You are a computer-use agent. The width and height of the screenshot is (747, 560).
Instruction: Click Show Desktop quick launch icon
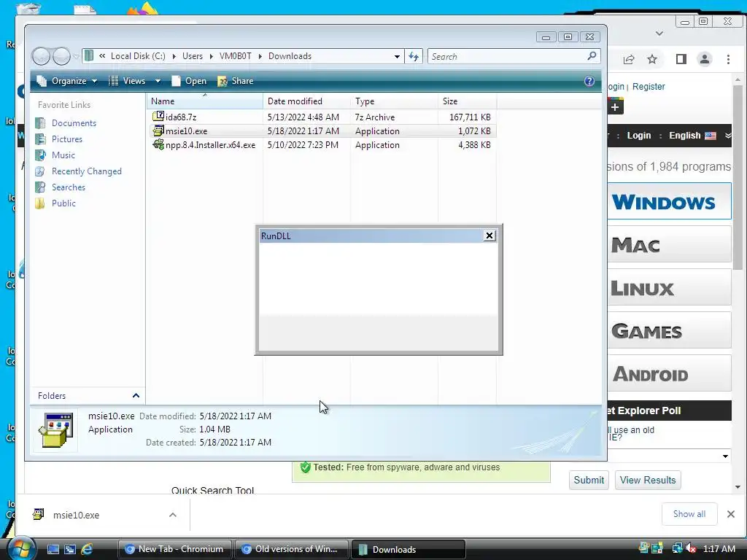[53, 549]
